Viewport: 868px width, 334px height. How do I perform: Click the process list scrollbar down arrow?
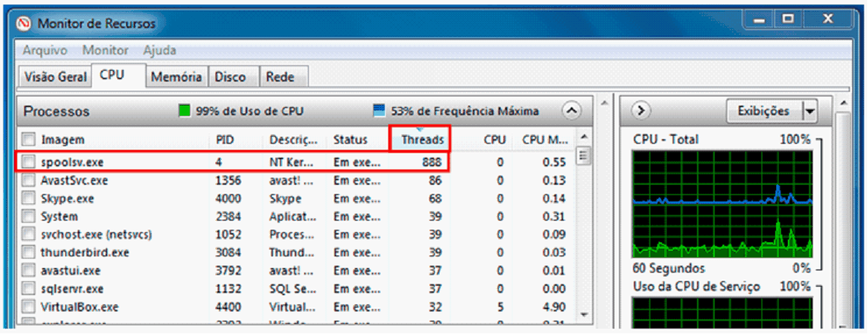tap(586, 315)
